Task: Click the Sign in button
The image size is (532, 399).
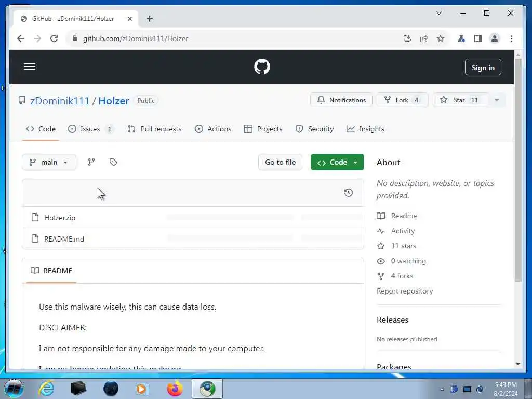Action: point(483,68)
